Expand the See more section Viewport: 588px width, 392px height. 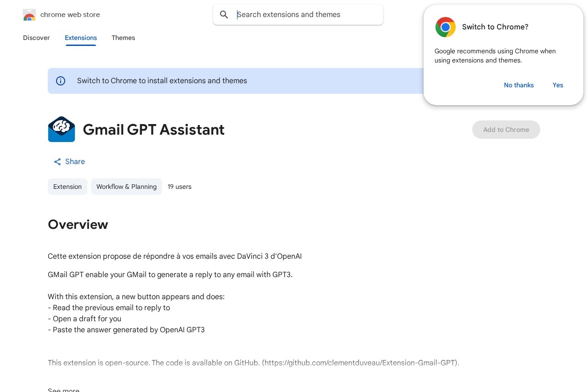(x=63, y=390)
